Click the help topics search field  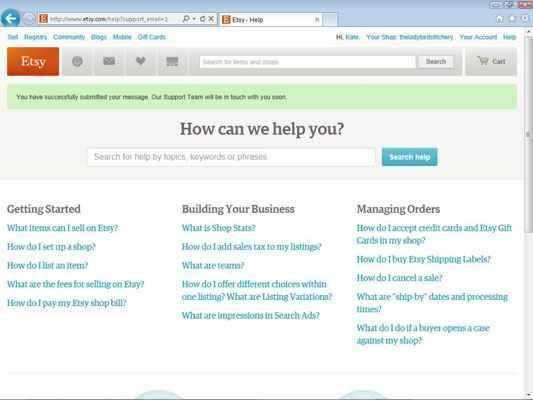point(231,157)
